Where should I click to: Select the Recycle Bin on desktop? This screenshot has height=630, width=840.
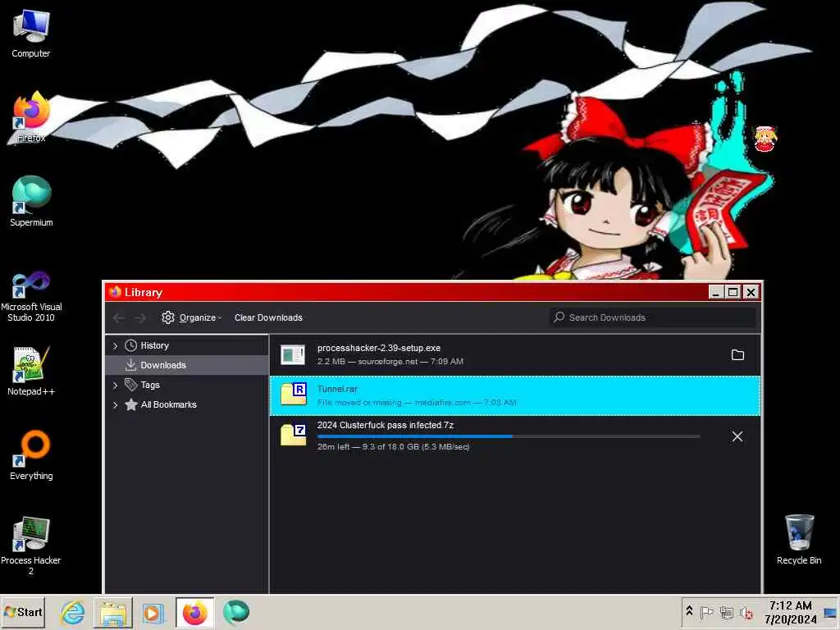click(x=799, y=540)
